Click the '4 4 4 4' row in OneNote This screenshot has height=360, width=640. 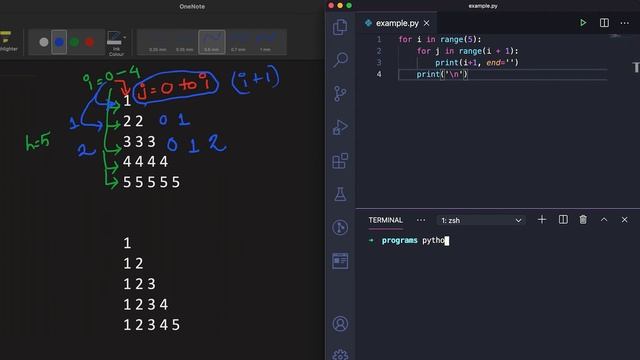pos(145,162)
